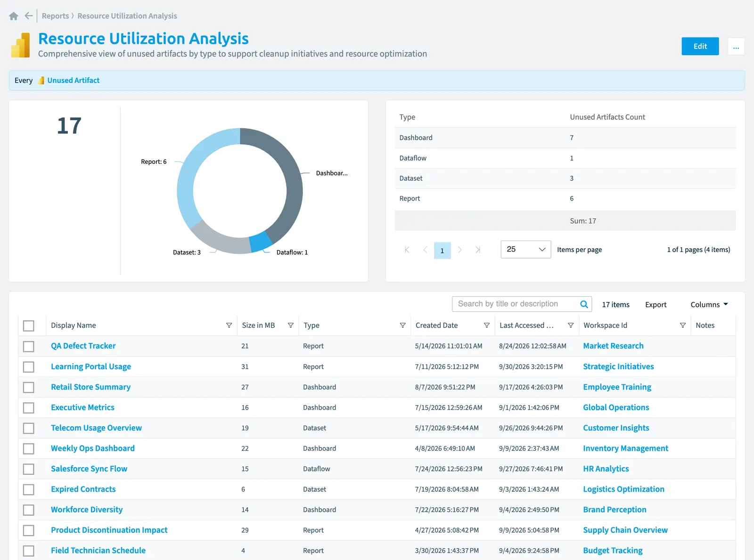Screen dimensions: 754x560
Task: Go to next page of summary table
Action: point(460,250)
